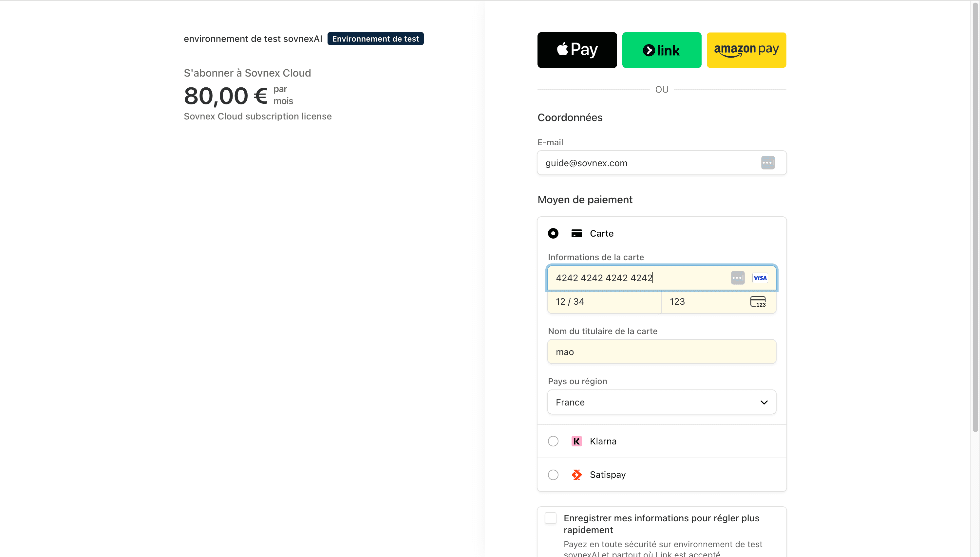The width and height of the screenshot is (980, 557).
Task: Select the Klarna radio button
Action: point(553,441)
